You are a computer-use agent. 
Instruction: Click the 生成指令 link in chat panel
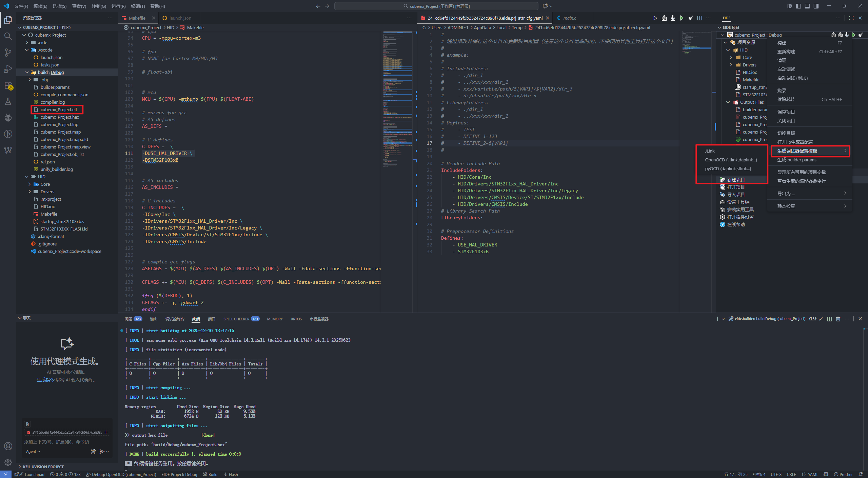[x=45, y=380]
